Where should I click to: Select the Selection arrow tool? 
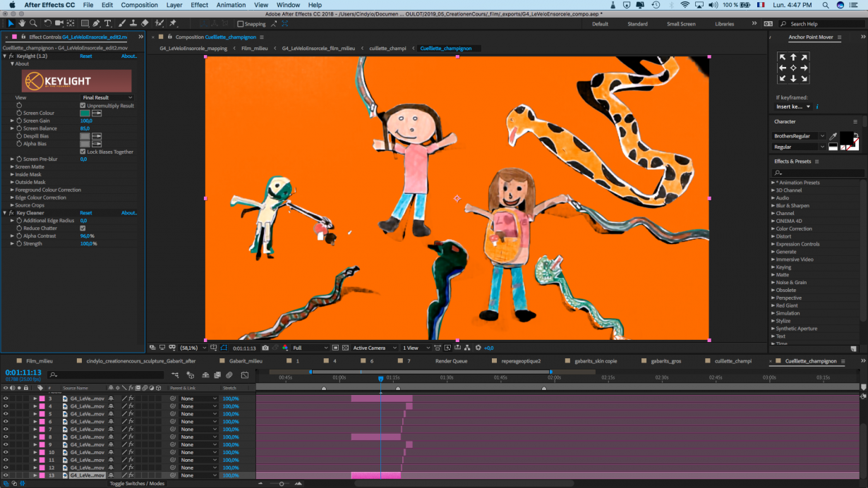(x=11, y=23)
